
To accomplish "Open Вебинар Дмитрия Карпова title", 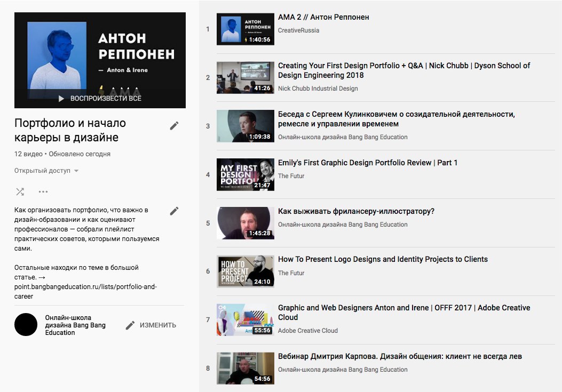I will [400, 356].
